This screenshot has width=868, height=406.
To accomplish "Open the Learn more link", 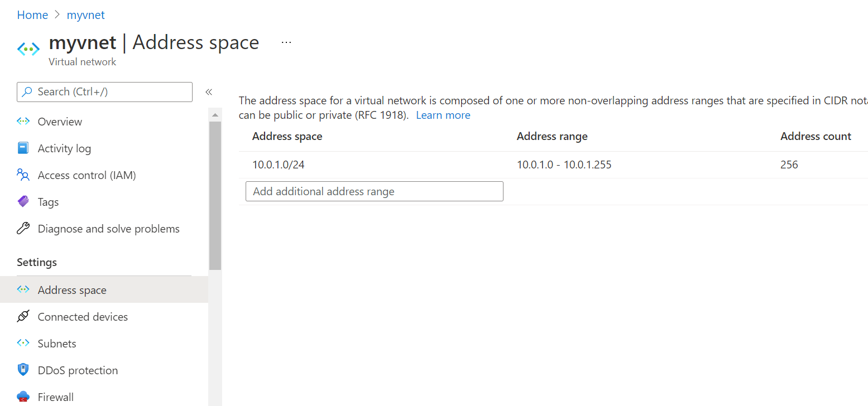I will click(x=443, y=115).
